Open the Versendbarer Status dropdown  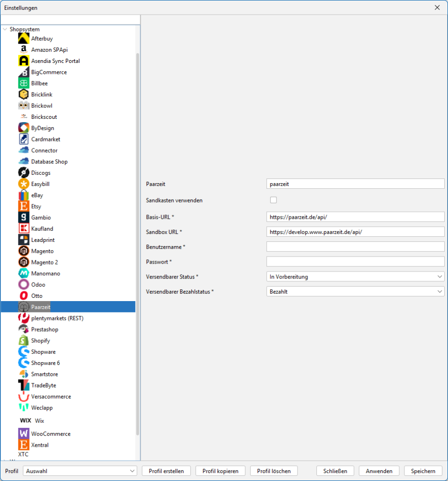[355, 277]
